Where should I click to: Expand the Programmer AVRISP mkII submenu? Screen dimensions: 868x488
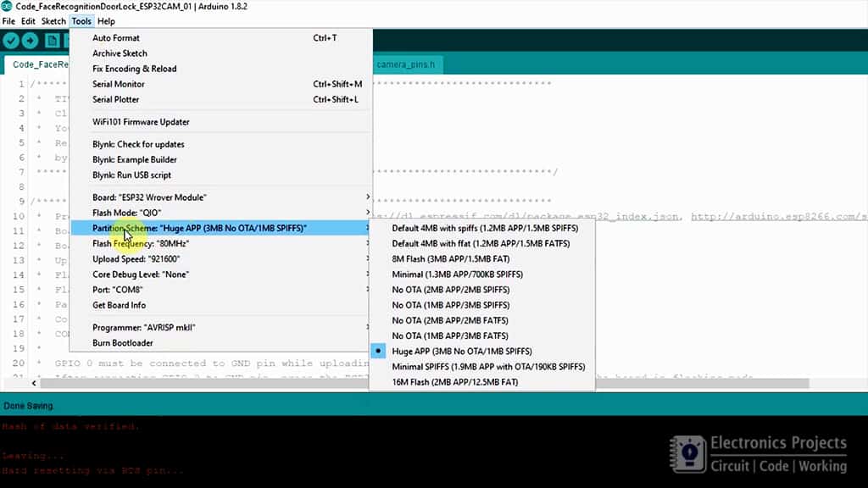pyautogui.click(x=221, y=328)
